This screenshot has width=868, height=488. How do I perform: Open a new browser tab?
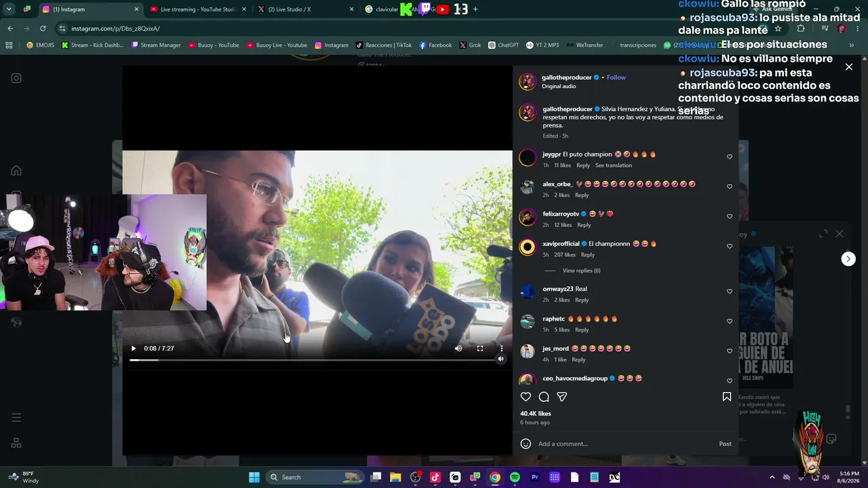pyautogui.click(x=475, y=9)
